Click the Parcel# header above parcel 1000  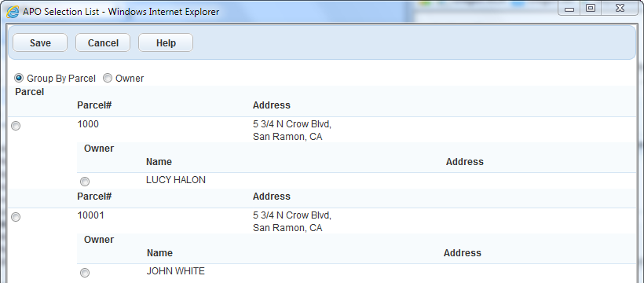94,105
